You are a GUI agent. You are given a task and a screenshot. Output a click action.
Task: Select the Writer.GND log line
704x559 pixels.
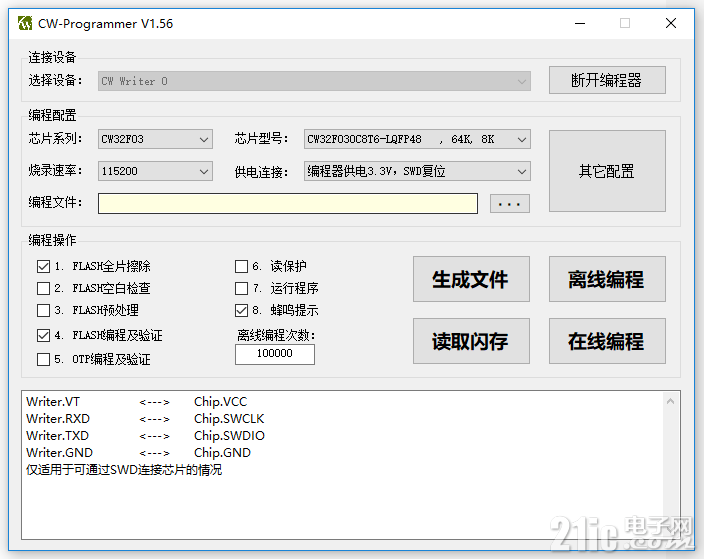pyautogui.click(x=138, y=453)
